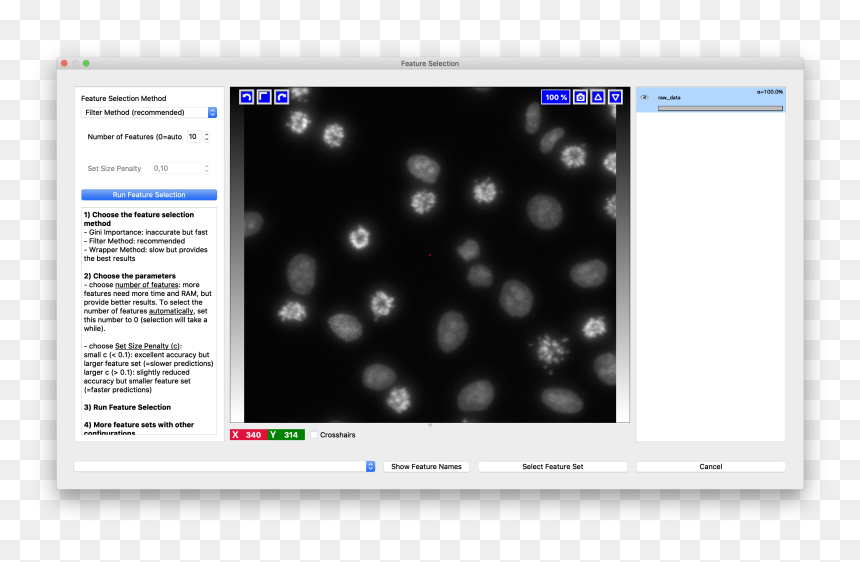This screenshot has height=562, width=860.
Task: Click the Set Size Penalty field
Action: pyautogui.click(x=177, y=168)
